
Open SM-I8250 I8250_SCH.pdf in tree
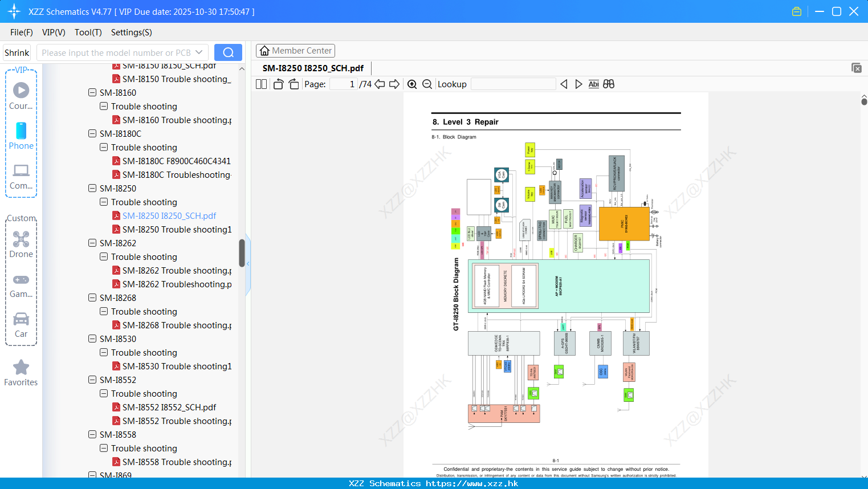point(169,215)
